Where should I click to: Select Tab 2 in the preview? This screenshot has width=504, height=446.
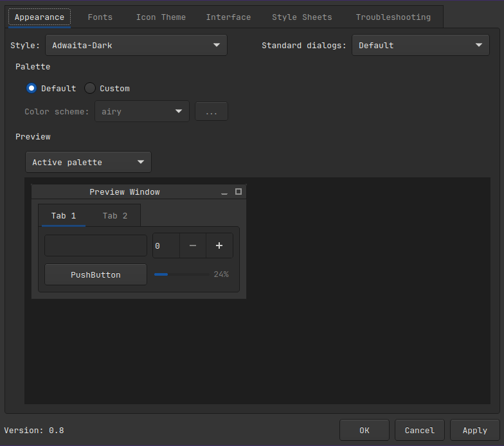click(115, 216)
